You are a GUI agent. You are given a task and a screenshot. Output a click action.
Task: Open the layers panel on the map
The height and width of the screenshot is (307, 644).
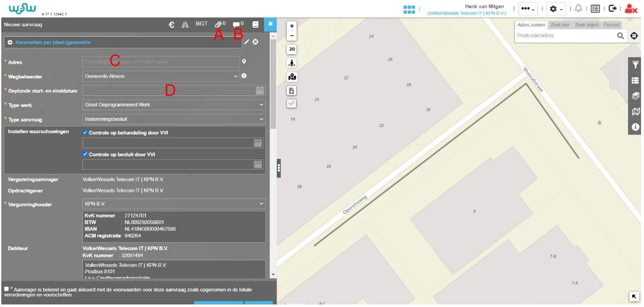click(636, 97)
